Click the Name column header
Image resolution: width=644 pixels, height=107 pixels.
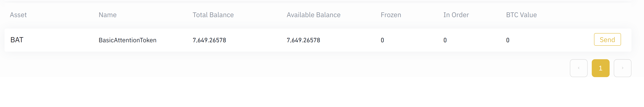click(108, 15)
